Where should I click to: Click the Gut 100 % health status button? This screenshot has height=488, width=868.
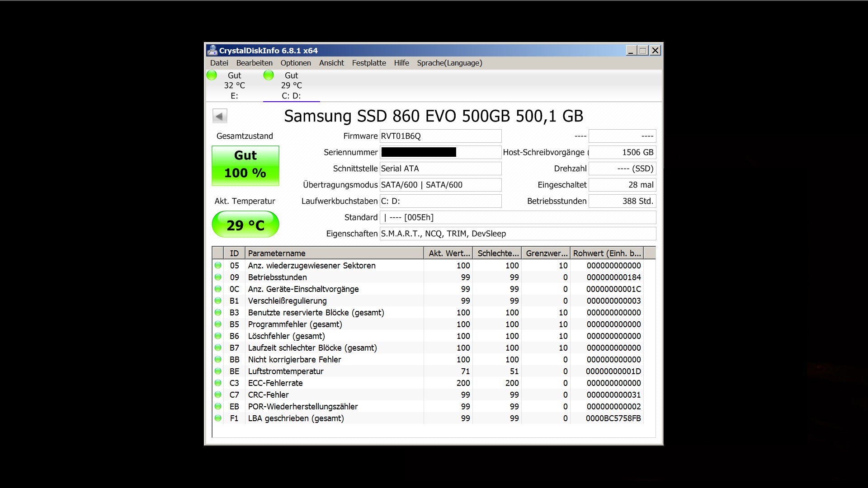[x=245, y=165]
